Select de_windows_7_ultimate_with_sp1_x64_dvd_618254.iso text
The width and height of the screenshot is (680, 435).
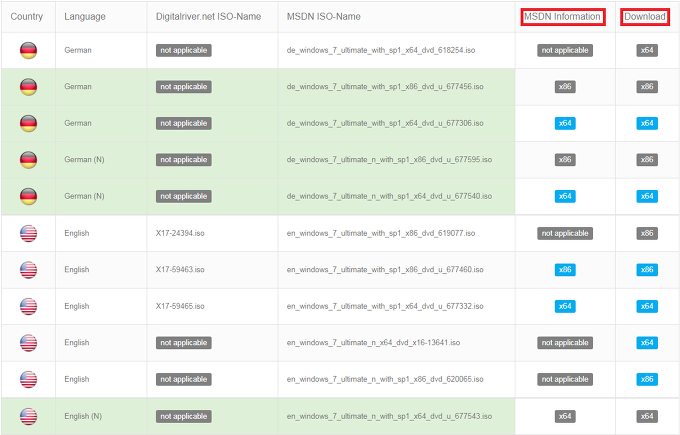click(x=381, y=50)
